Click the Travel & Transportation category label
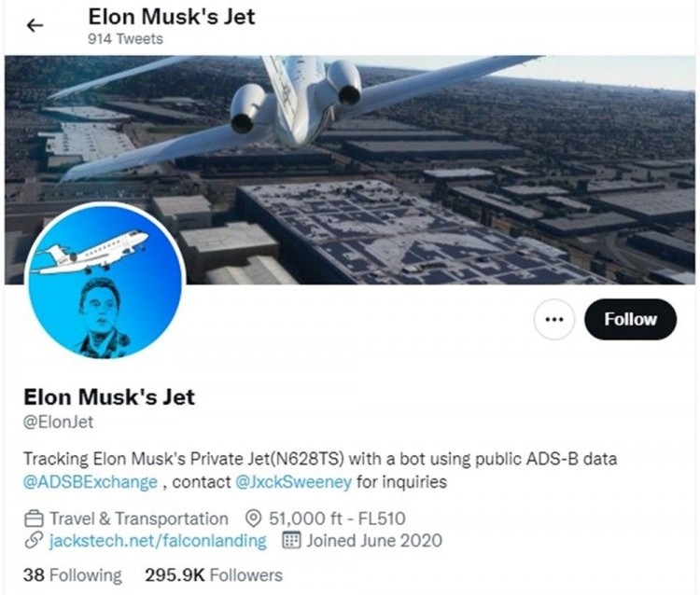Screen dimensions: 700x595 [x=138, y=519]
